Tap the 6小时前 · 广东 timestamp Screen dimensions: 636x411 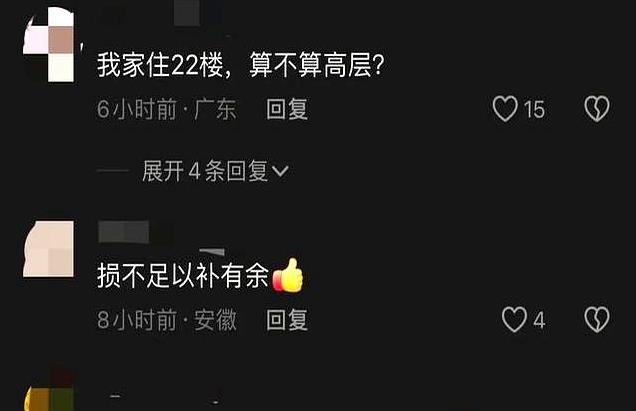[x=166, y=109]
